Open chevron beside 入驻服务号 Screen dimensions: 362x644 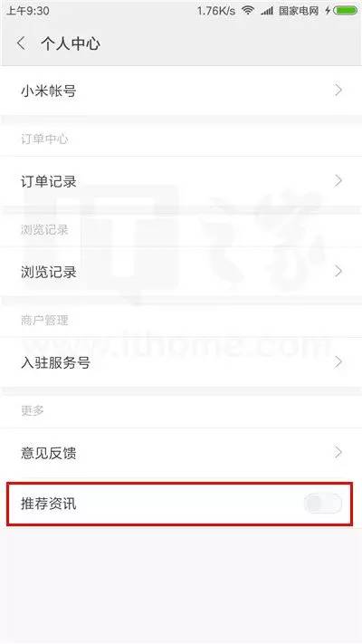pos(338,361)
